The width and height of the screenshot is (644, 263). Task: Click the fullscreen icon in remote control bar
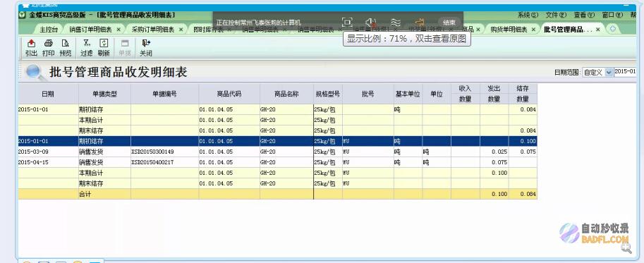click(x=347, y=22)
